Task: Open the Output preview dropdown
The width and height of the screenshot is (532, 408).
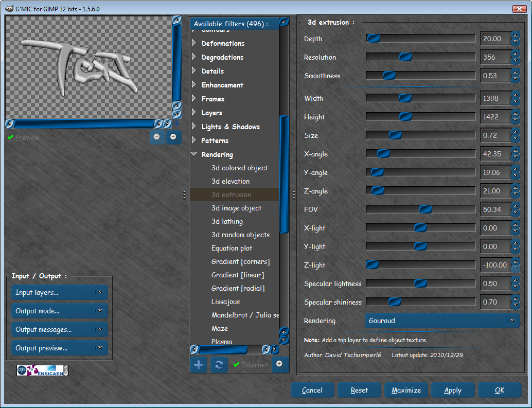Action: 60,348
